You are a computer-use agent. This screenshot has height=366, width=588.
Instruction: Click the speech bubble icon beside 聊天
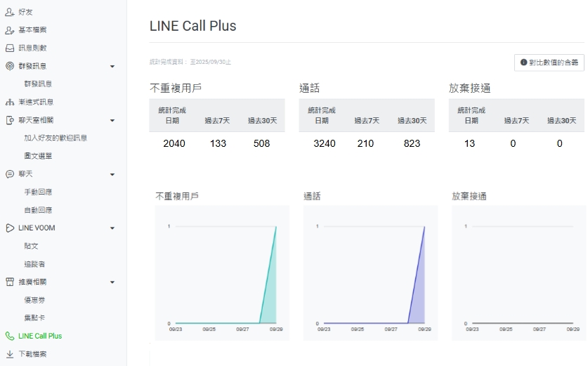click(x=9, y=174)
